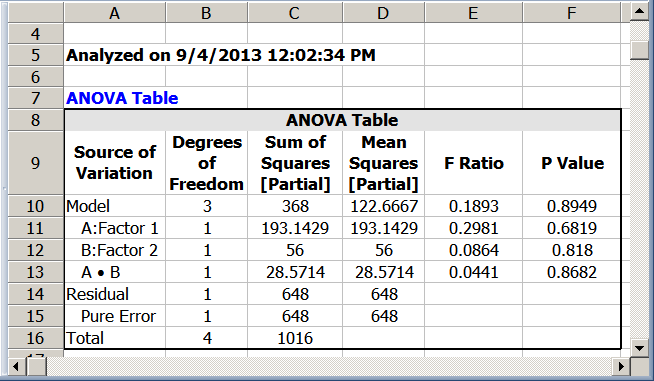Viewport: 654px width, 381px height.
Task: Select row 7 header
Action: pyautogui.click(x=35, y=98)
